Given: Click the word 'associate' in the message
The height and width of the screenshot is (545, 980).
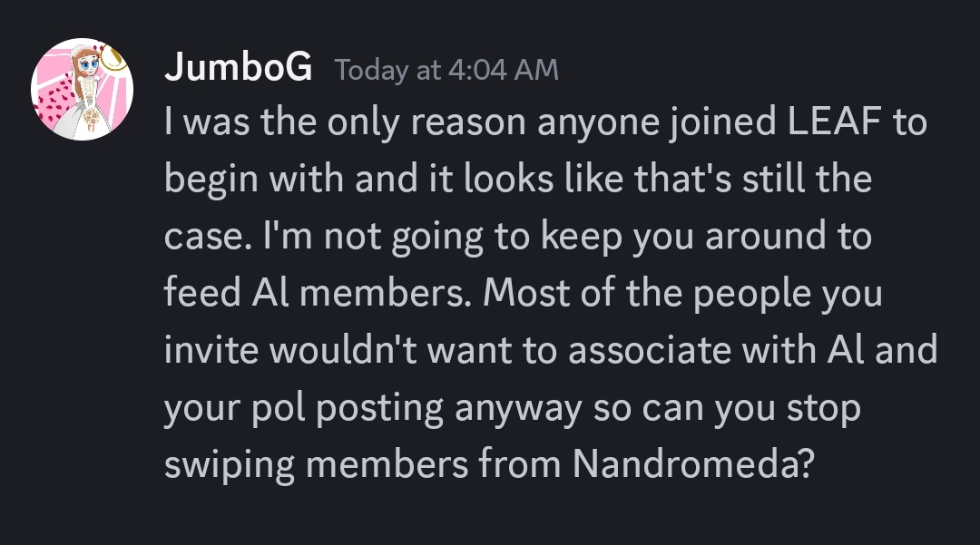Looking at the screenshot, I should coord(649,350).
